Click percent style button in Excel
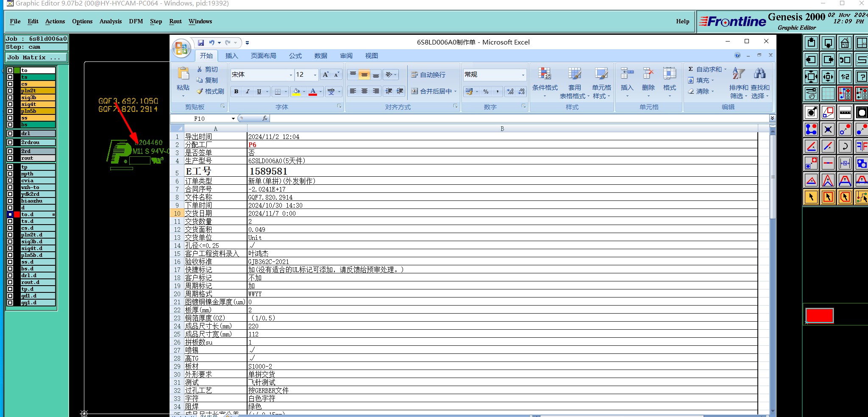The height and width of the screenshot is (417, 868). point(486,92)
